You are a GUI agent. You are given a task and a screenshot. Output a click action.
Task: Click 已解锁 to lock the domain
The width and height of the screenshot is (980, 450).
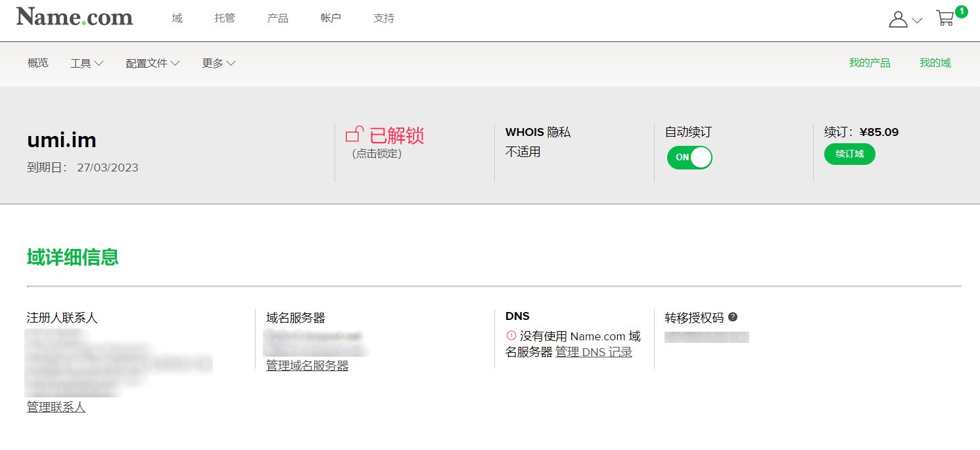coord(396,135)
